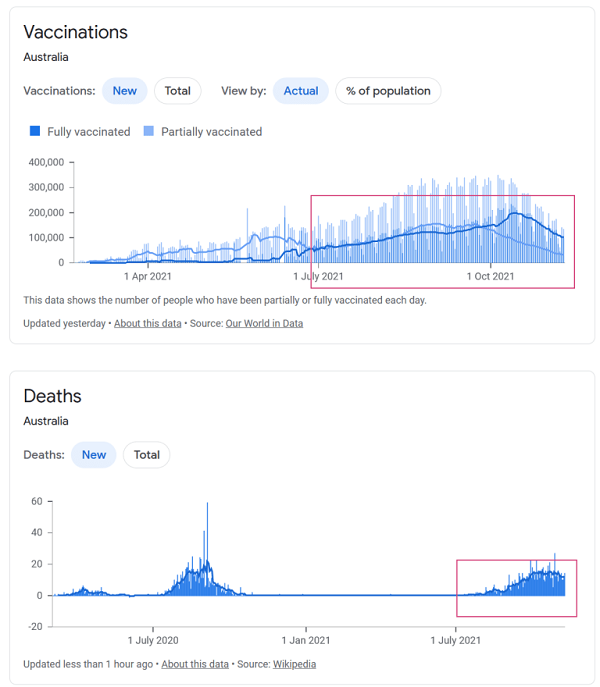This screenshot has width=600, height=687.
Task: Select the Actual view-by option
Action: (x=300, y=91)
